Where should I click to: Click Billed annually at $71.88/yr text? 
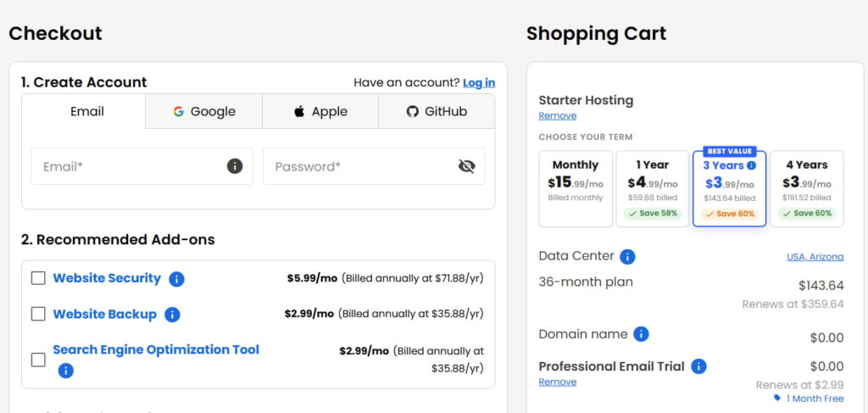413,278
